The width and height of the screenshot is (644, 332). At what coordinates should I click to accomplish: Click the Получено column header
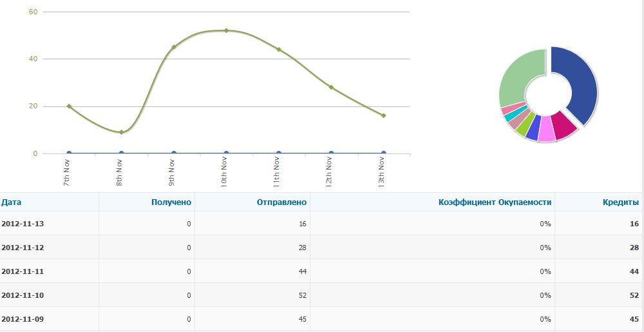pos(171,202)
